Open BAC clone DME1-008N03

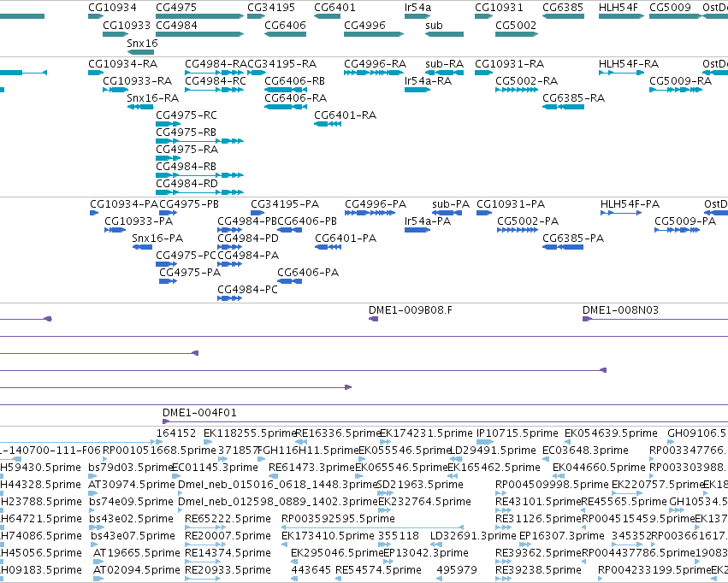click(x=620, y=310)
